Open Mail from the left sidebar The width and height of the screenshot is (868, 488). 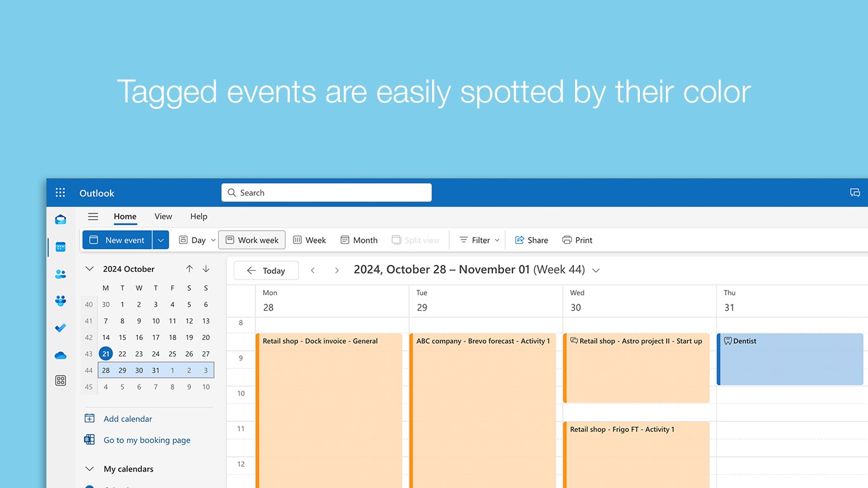pyautogui.click(x=60, y=220)
